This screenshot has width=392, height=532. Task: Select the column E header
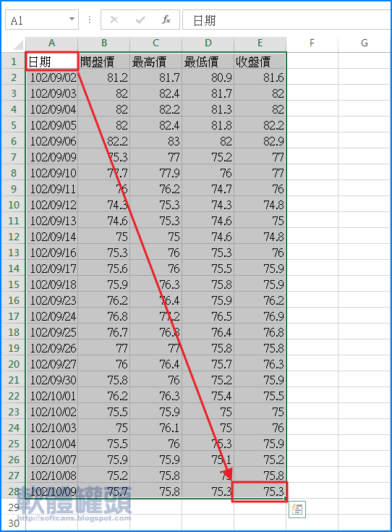[x=260, y=43]
